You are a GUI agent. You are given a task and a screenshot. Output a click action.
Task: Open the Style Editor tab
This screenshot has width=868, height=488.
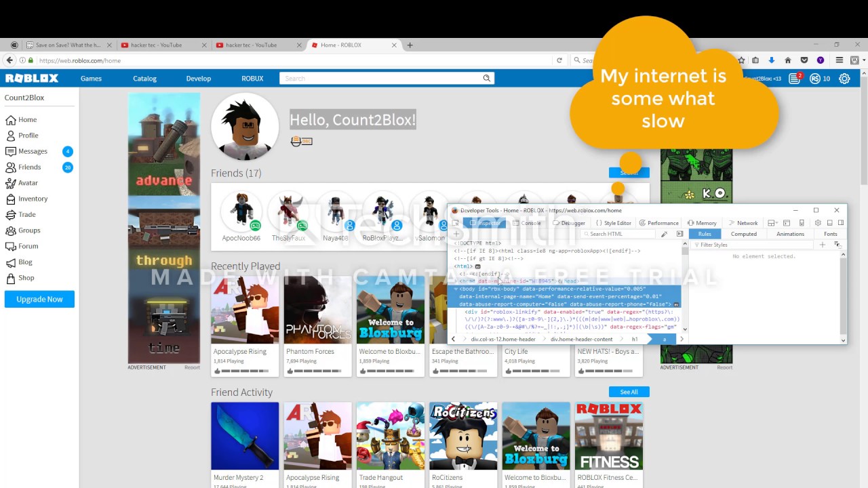(613, 223)
